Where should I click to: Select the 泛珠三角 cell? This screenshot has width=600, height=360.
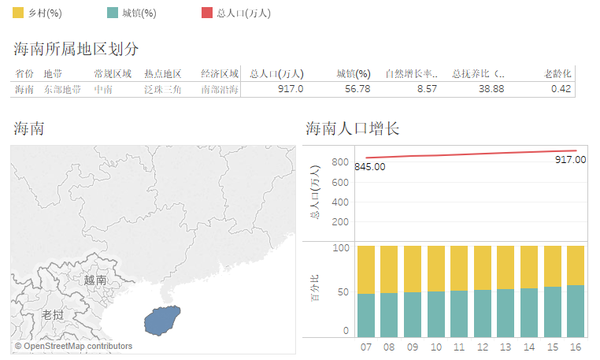(x=163, y=90)
